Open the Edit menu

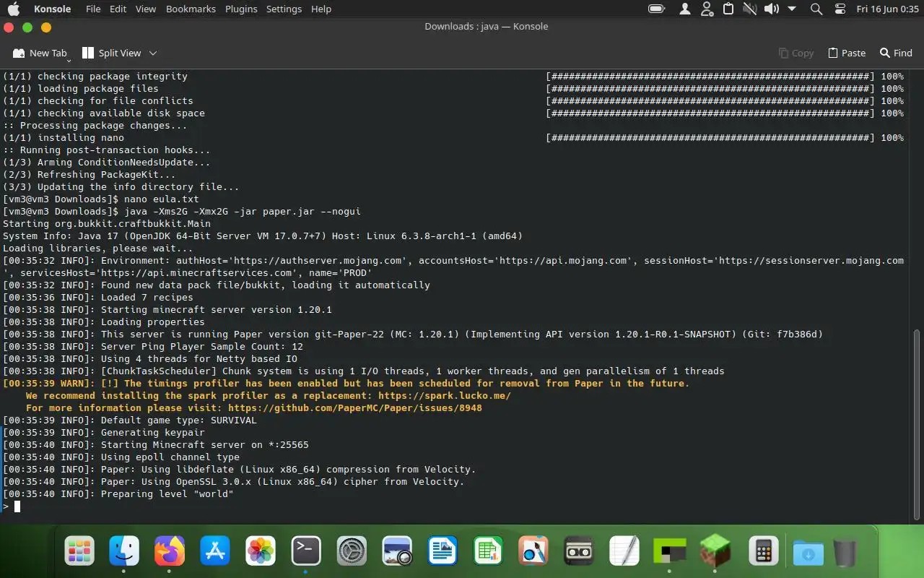pyautogui.click(x=118, y=9)
